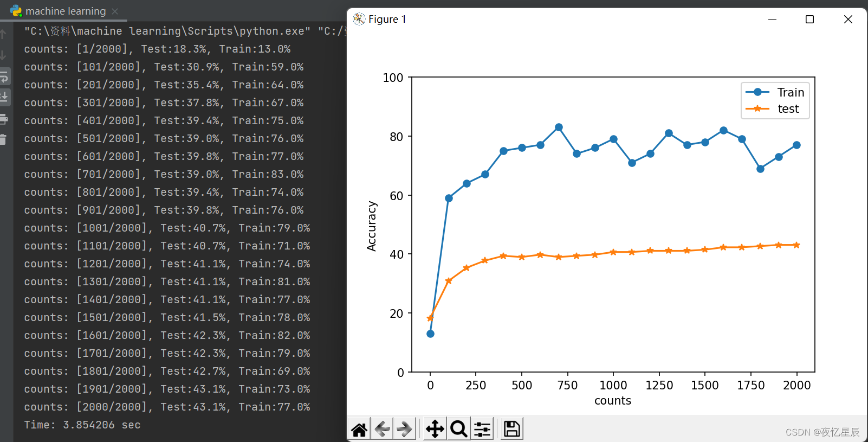Screen dimensions: 868x442
Task: Close the machine learning run tab
Action: point(115,11)
